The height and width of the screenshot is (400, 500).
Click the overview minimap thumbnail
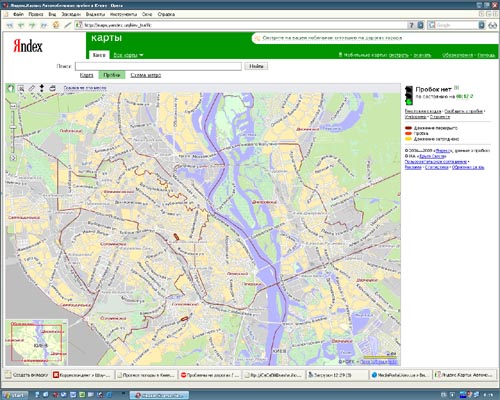(36, 342)
